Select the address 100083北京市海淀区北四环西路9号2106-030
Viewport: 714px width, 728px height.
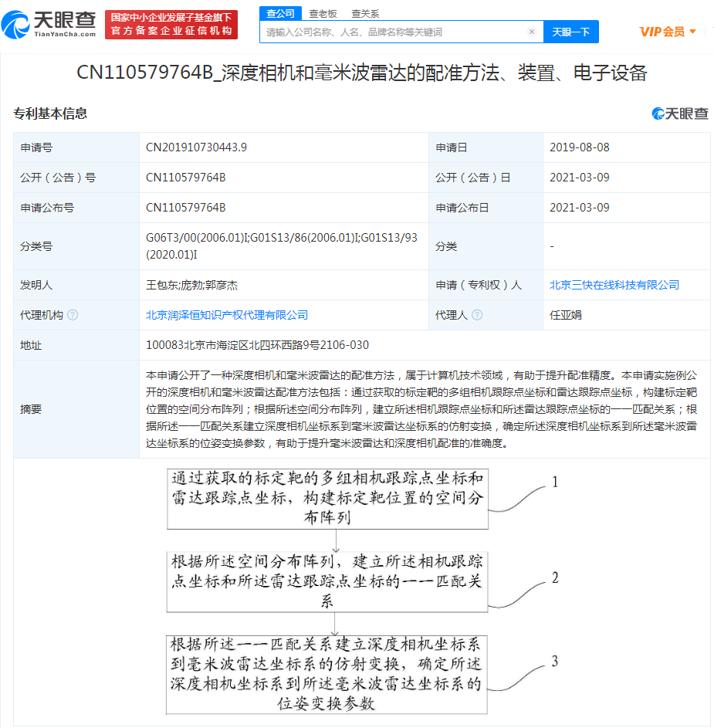(257, 345)
